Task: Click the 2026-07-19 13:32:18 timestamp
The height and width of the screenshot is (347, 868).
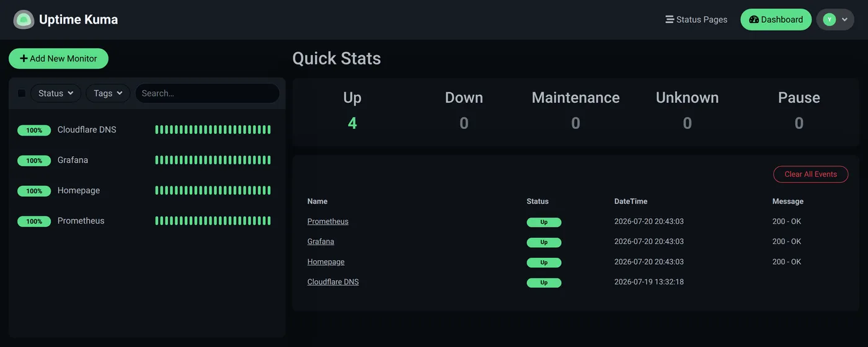Action: click(x=649, y=281)
